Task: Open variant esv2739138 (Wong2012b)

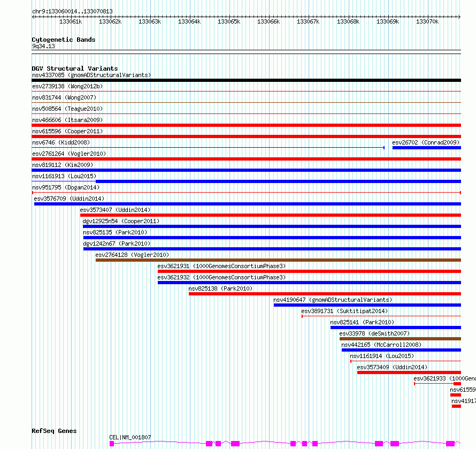Action: [x=67, y=86]
